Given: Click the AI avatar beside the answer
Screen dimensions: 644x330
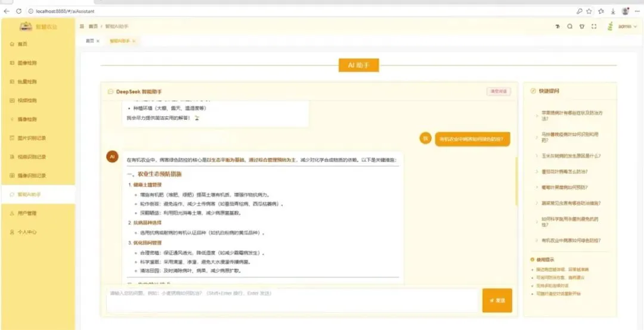Looking at the screenshot, I should pyautogui.click(x=112, y=157).
